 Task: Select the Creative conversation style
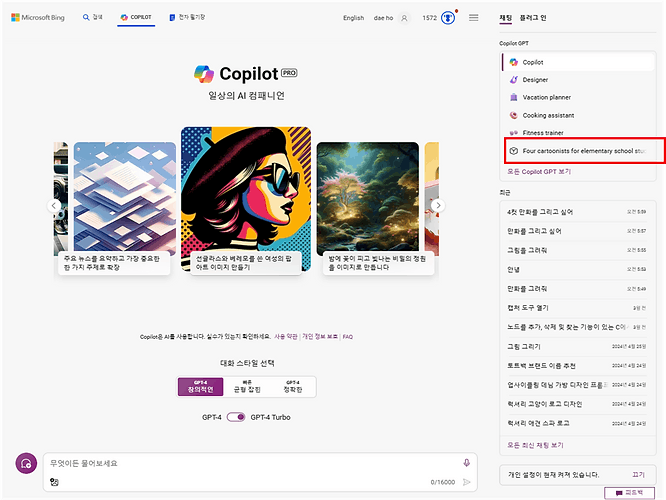[200, 387]
